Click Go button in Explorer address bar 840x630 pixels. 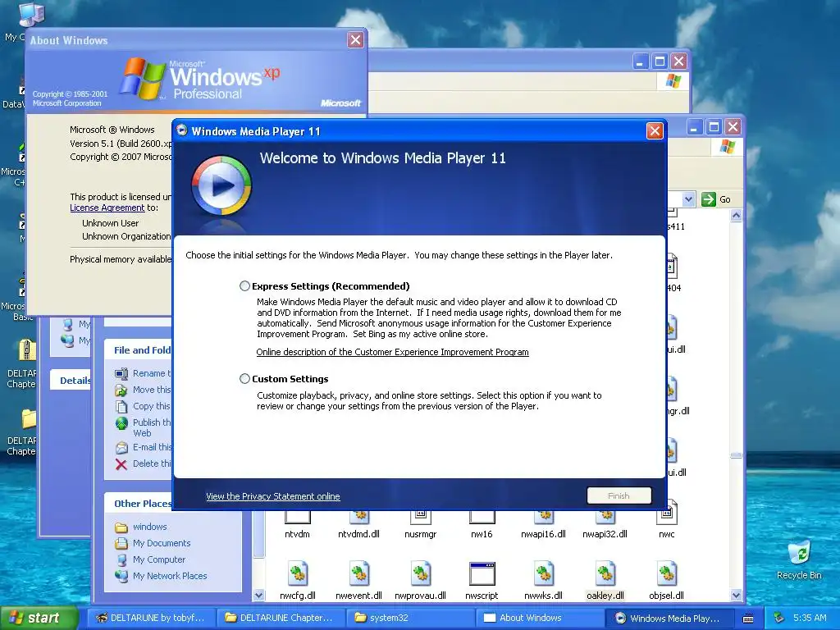716,199
